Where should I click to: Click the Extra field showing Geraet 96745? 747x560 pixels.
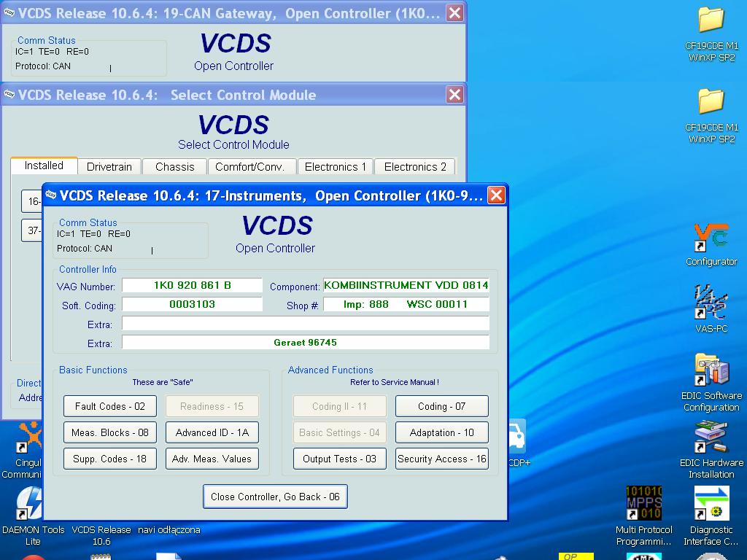pos(306,343)
